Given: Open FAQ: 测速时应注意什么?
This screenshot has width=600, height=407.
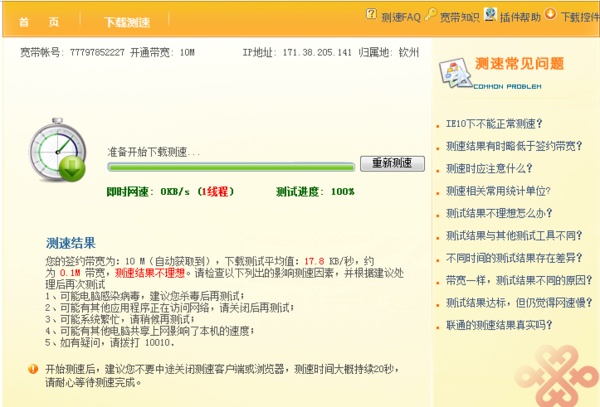Looking at the screenshot, I should [x=489, y=168].
